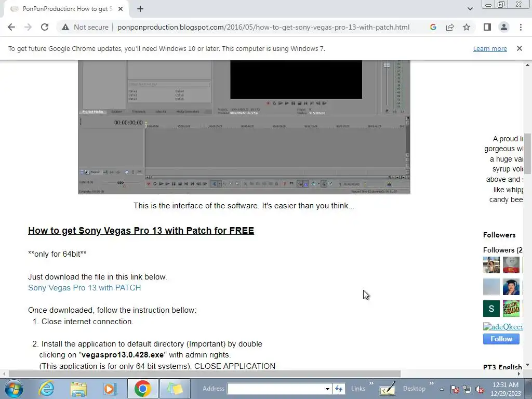Click the Close internet connection step

[x=87, y=322]
